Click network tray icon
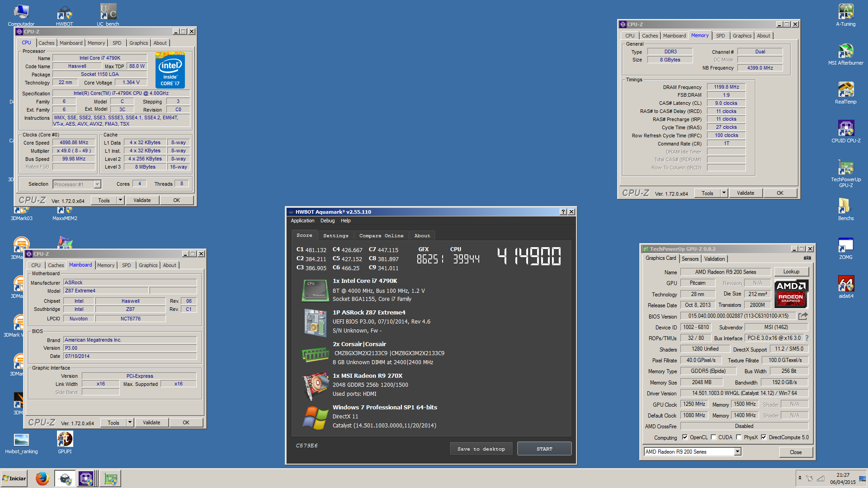The height and width of the screenshot is (488, 868). pyautogui.click(x=820, y=479)
